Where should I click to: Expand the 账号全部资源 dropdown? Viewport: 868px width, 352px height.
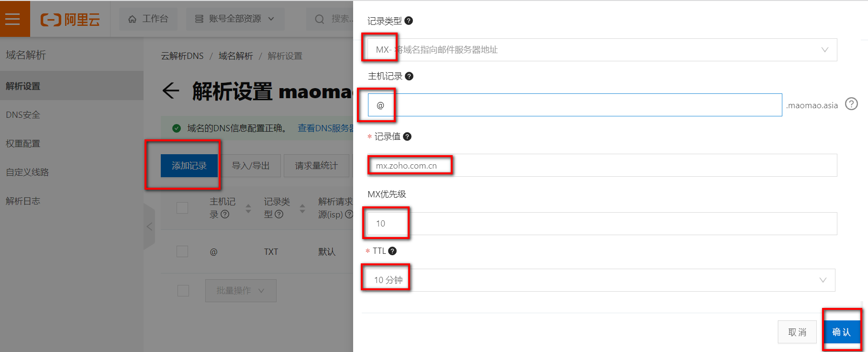235,19
